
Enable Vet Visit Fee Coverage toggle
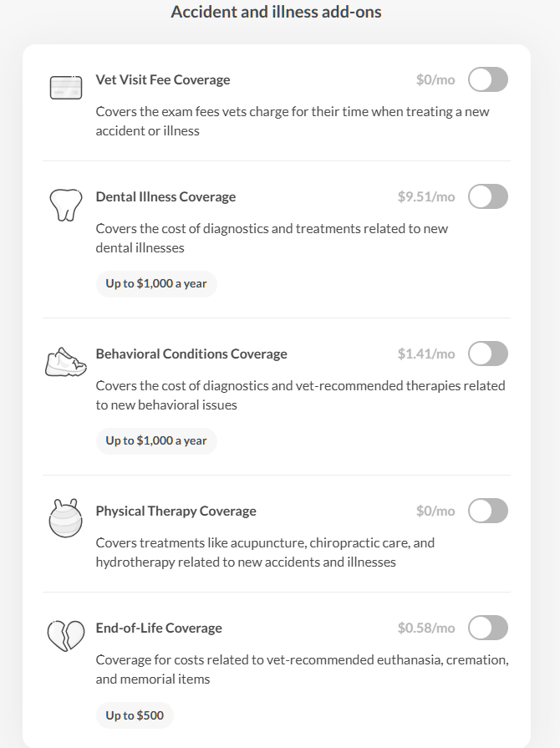pos(488,79)
